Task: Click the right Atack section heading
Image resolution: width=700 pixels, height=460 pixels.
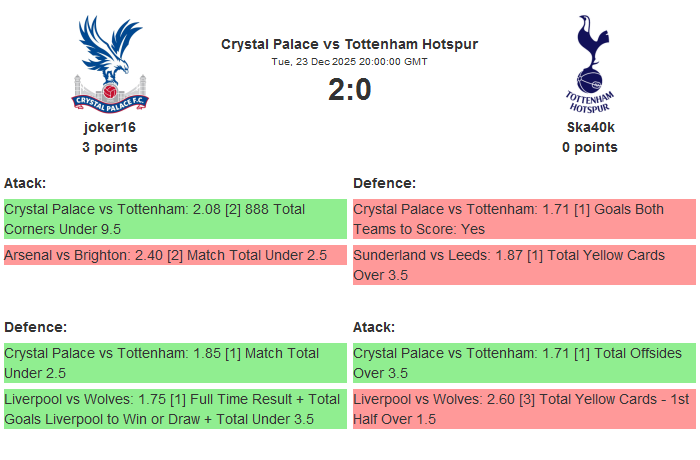Action: (374, 327)
